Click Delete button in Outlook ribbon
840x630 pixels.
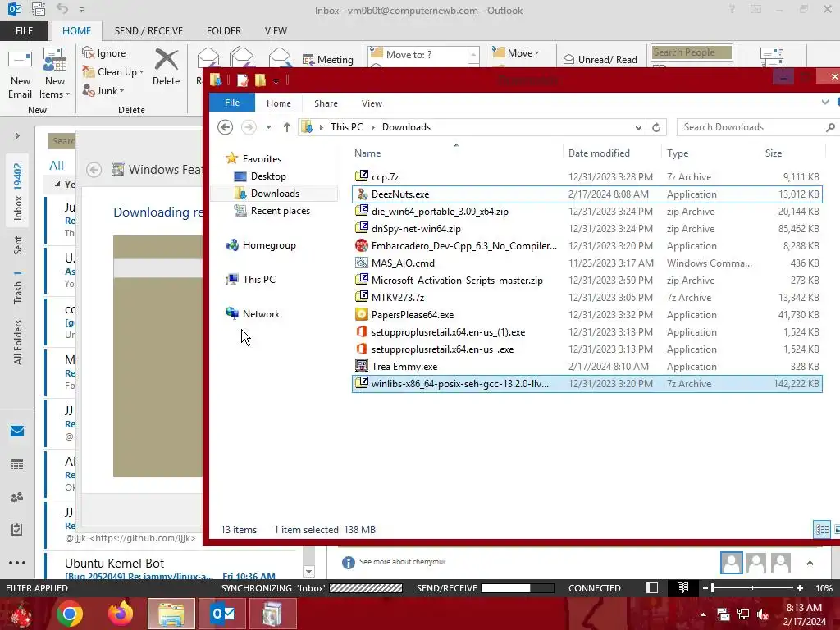pos(166,67)
